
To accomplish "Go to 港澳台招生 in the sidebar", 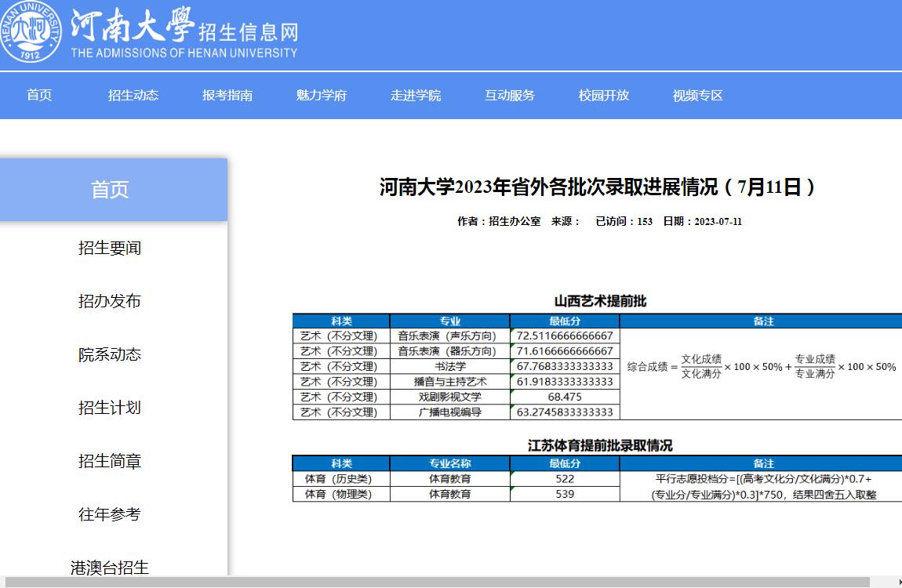I will click(x=109, y=568).
